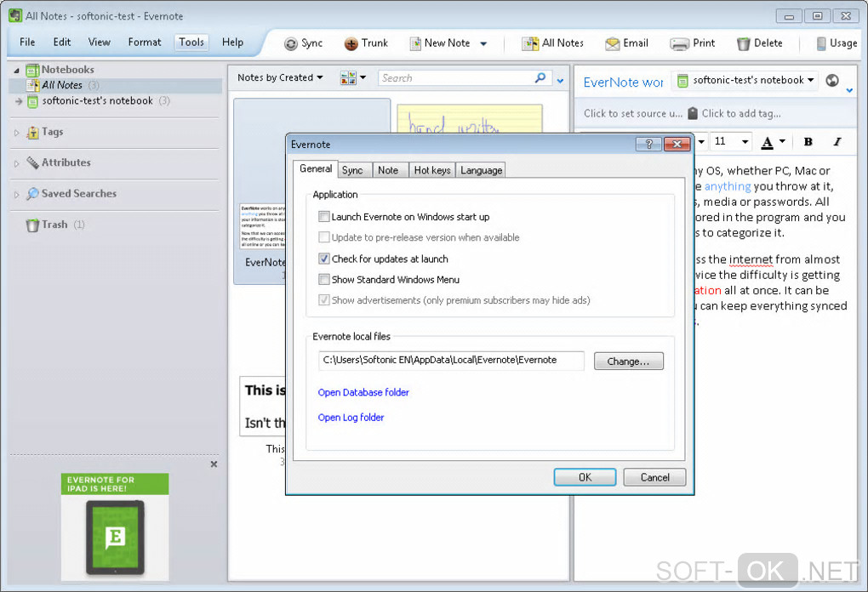Expand the search options chevron
Viewport: 868px width, 592px height.
coord(560,81)
